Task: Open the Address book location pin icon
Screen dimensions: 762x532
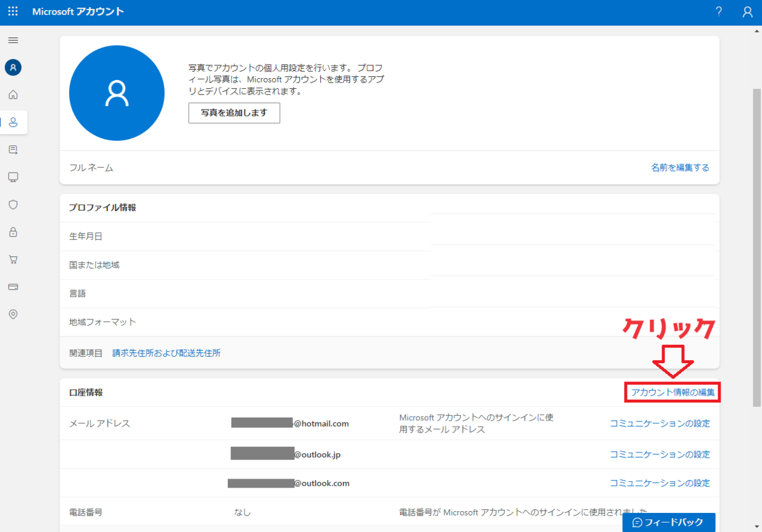Action: pyautogui.click(x=13, y=314)
